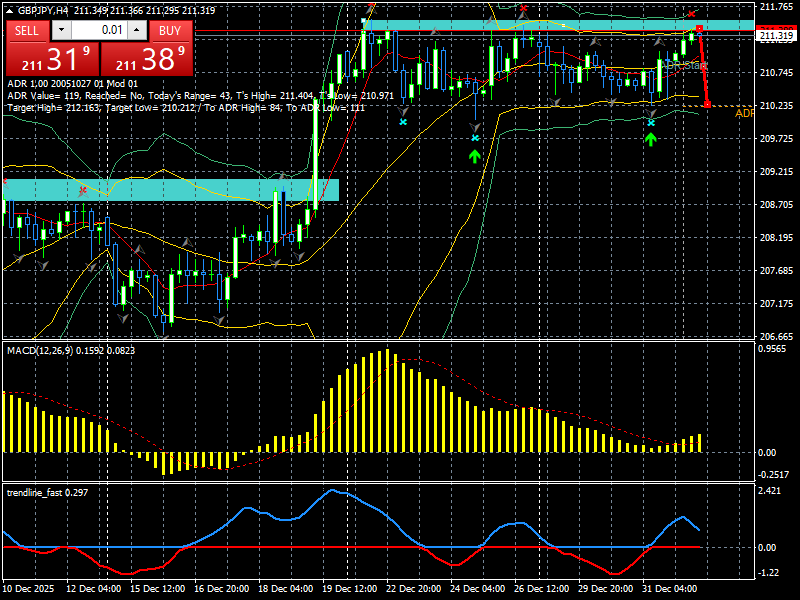Screen dimensions: 800x600
Task: Click the 0.9565 MACD scale label
Action: pyautogui.click(x=772, y=349)
